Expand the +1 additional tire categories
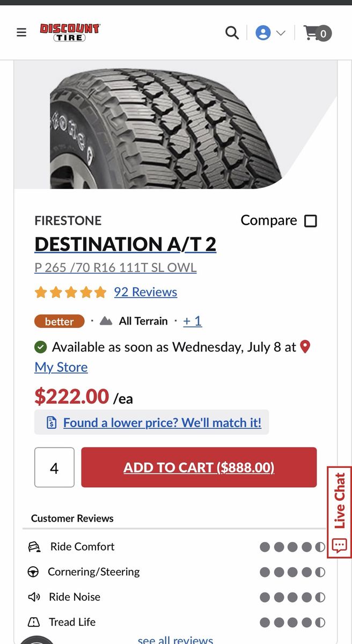Screen dimensions: 352x644 (x=192, y=321)
